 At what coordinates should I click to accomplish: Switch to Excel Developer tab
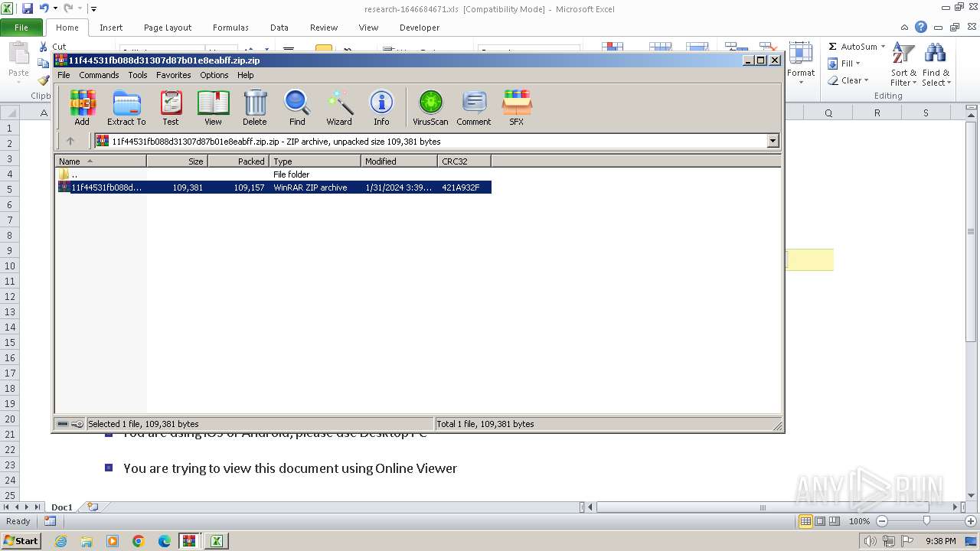click(x=420, y=28)
